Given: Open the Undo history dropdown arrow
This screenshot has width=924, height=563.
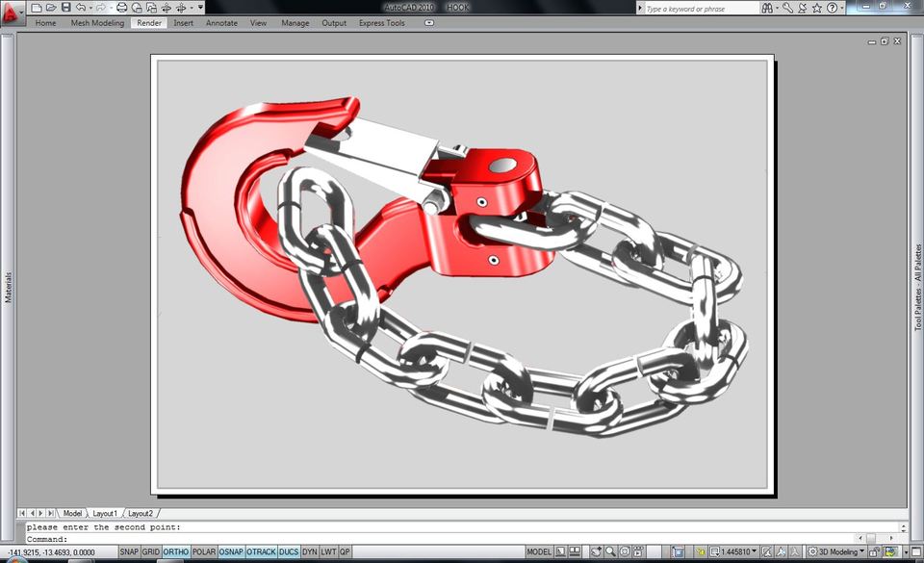Looking at the screenshot, I should pos(90,7).
